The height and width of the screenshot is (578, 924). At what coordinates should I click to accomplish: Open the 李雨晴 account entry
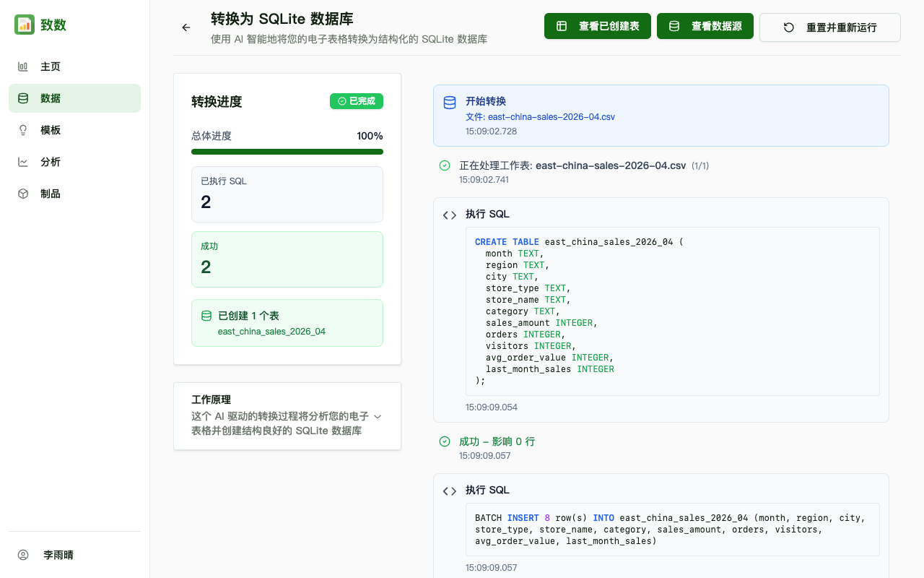point(74,555)
